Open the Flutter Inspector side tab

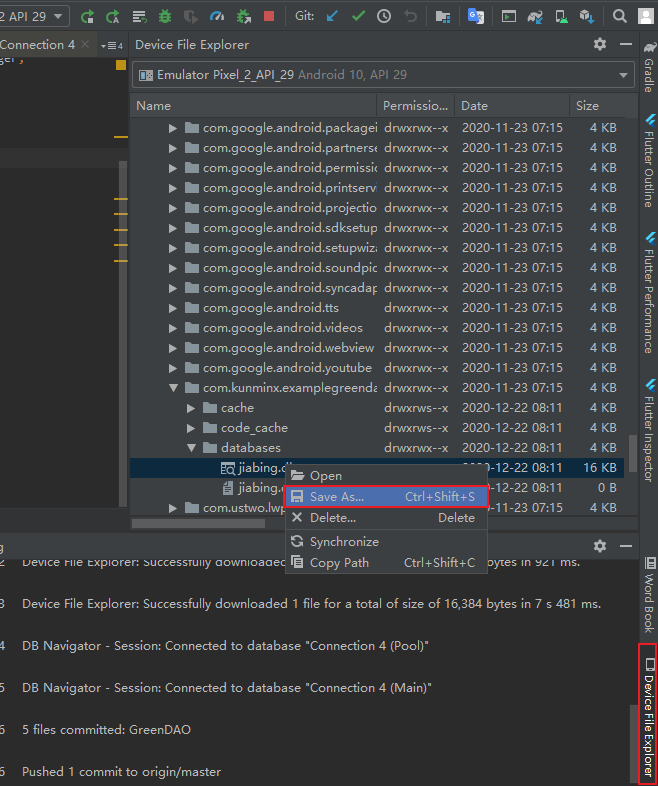(x=649, y=431)
